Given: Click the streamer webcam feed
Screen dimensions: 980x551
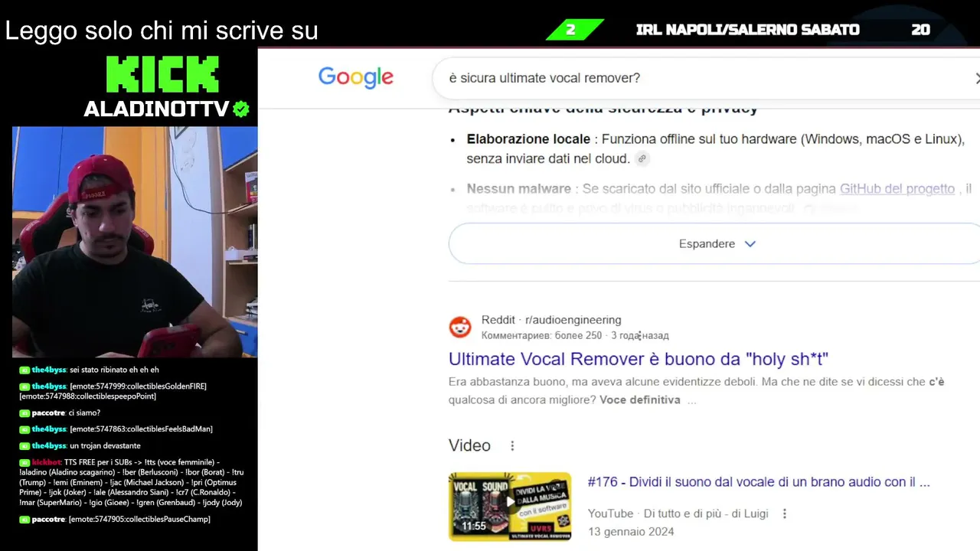Looking at the screenshot, I should [x=135, y=242].
